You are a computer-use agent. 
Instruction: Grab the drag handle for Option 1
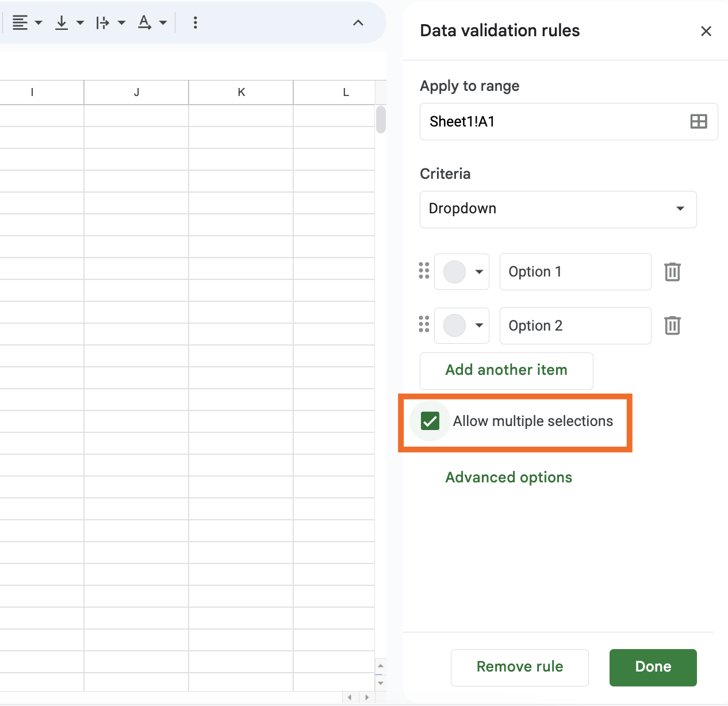pyautogui.click(x=424, y=271)
